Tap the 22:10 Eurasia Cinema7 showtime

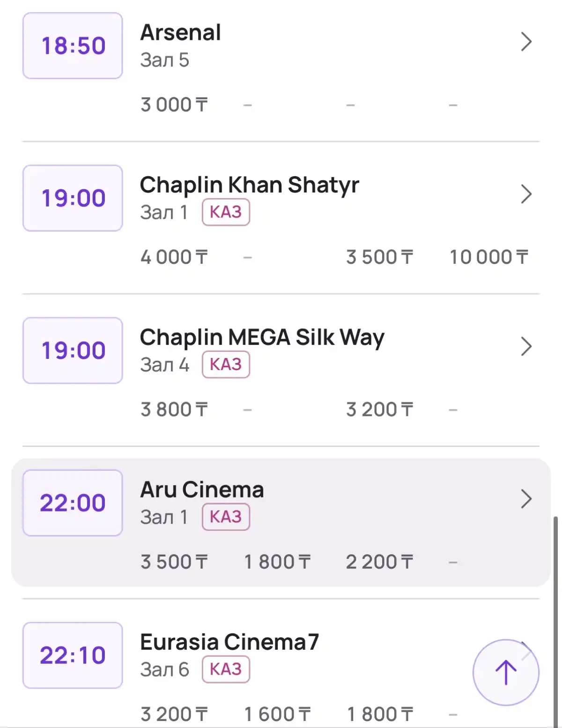(x=73, y=655)
